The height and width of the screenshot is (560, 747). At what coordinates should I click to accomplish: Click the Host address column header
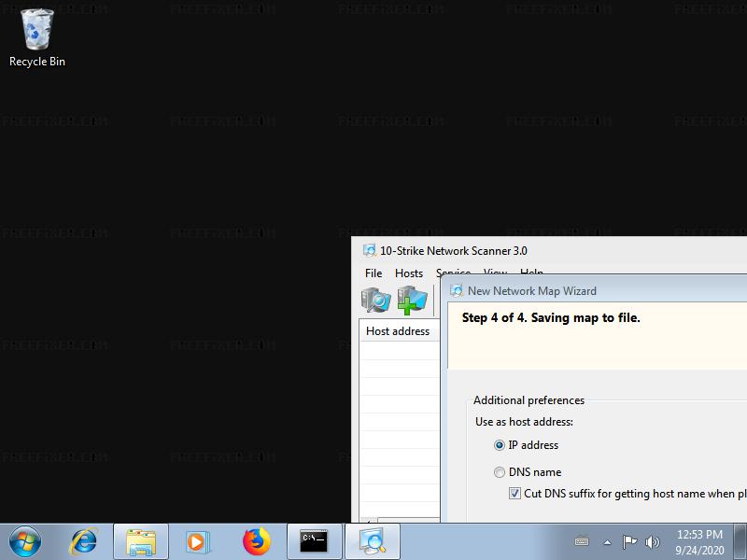[x=398, y=331]
